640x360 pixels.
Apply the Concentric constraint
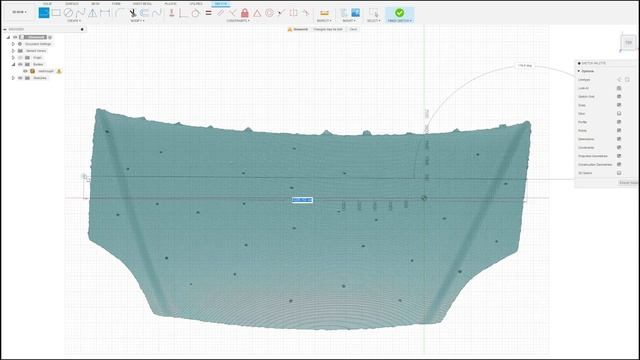click(269, 13)
